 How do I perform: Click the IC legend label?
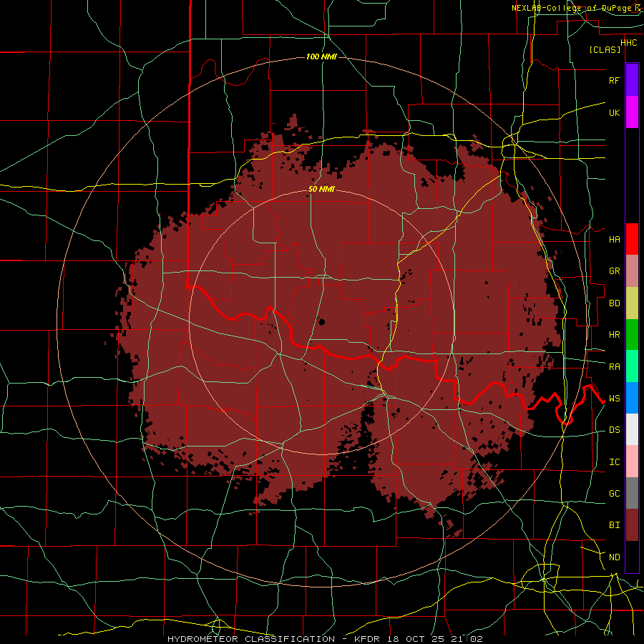tap(614, 462)
